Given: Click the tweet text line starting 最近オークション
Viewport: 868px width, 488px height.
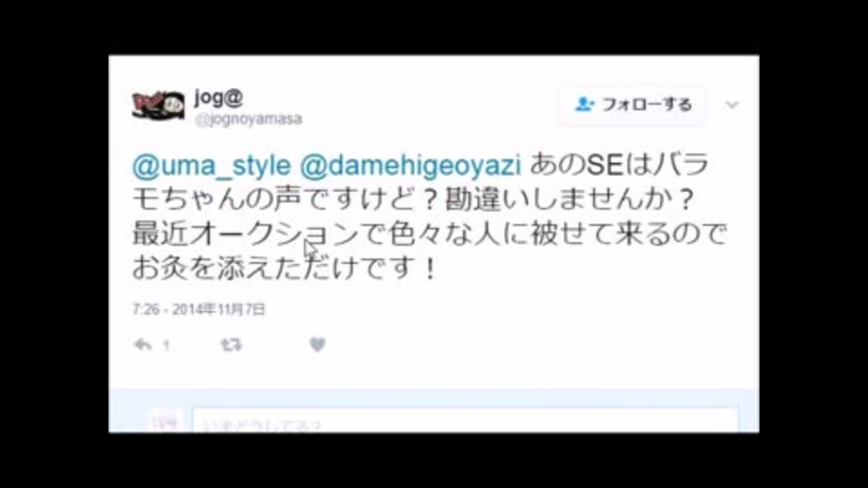Looking at the screenshot, I should tap(429, 234).
